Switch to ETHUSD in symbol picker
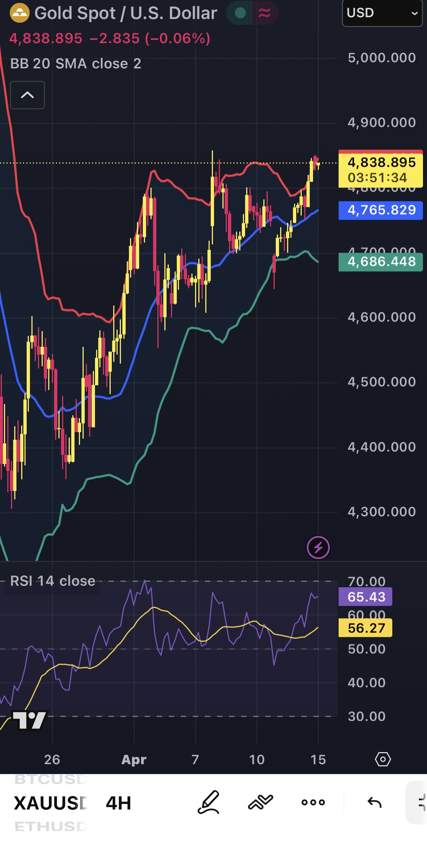Image resolution: width=427 pixels, height=868 pixels. [50, 826]
